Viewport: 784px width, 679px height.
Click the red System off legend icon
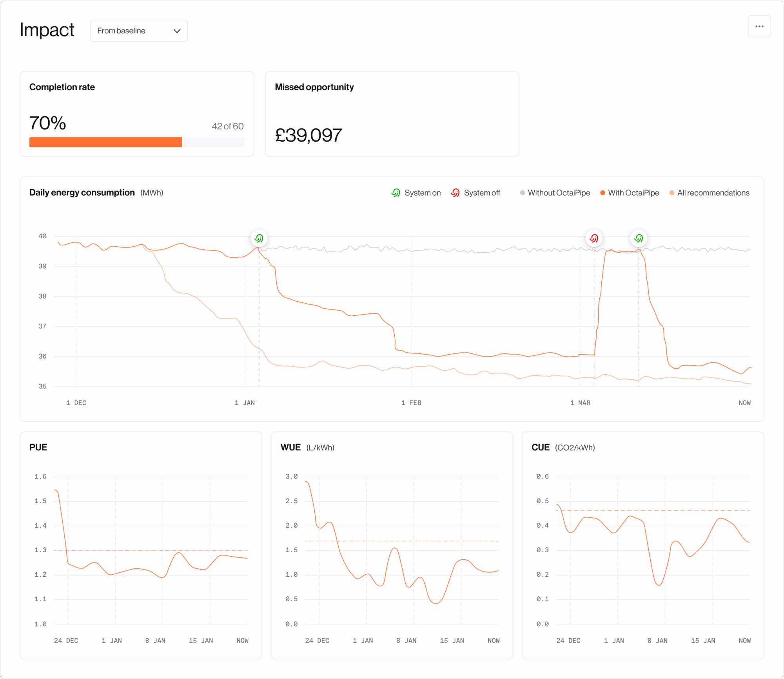coord(455,193)
